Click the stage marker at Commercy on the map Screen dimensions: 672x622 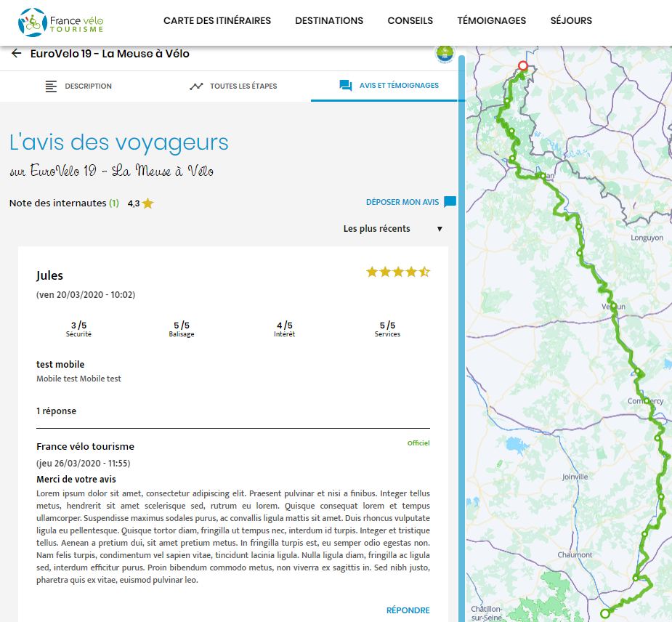[x=646, y=400]
